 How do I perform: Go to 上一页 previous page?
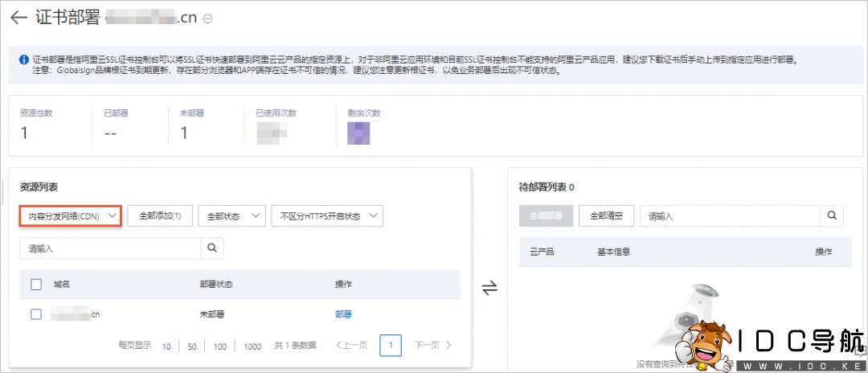click(351, 346)
